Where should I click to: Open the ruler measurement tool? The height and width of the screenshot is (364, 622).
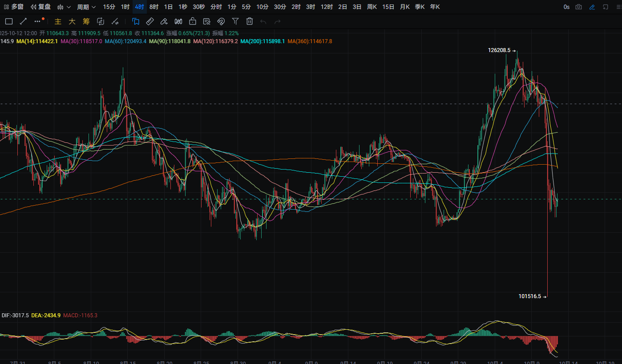point(150,21)
